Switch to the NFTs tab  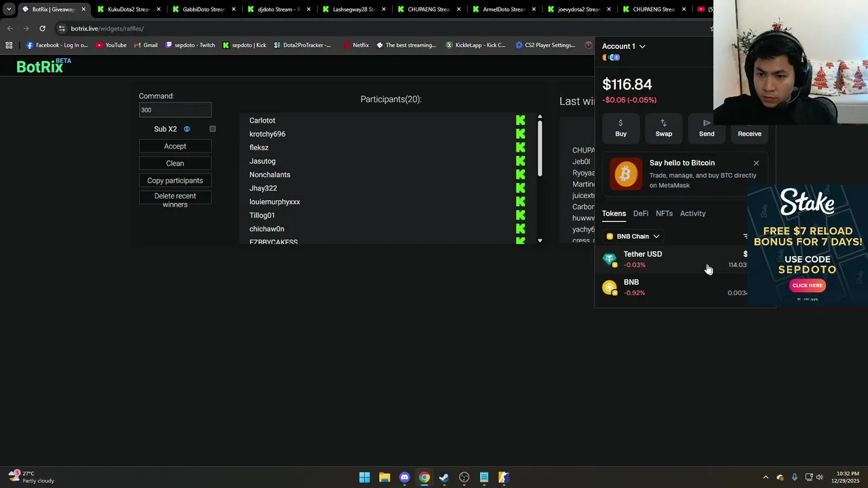[x=664, y=213]
